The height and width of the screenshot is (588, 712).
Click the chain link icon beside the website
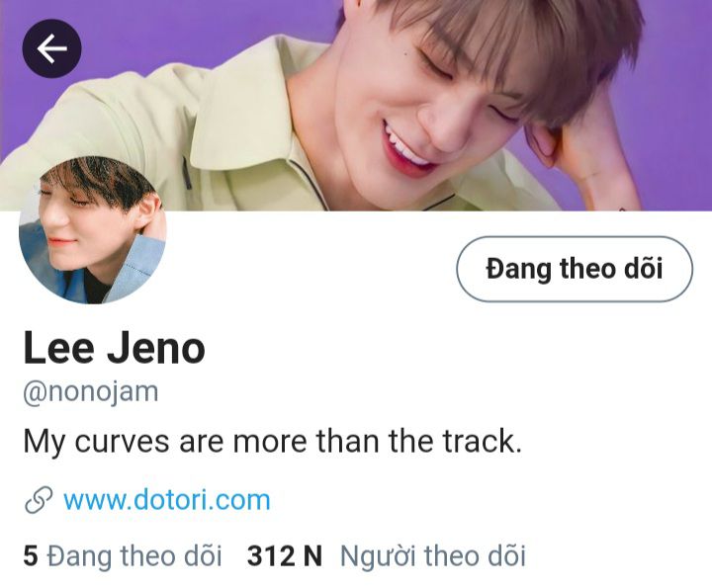[39, 500]
